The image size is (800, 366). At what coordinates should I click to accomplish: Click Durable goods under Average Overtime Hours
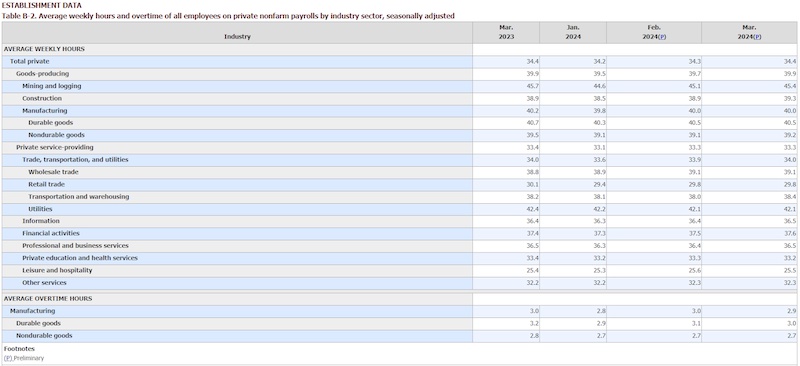[x=38, y=323]
